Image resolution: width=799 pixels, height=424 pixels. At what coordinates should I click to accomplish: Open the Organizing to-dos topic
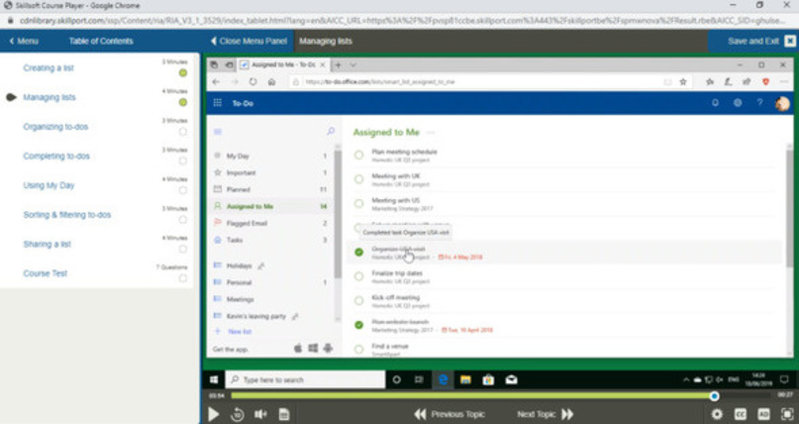56,126
